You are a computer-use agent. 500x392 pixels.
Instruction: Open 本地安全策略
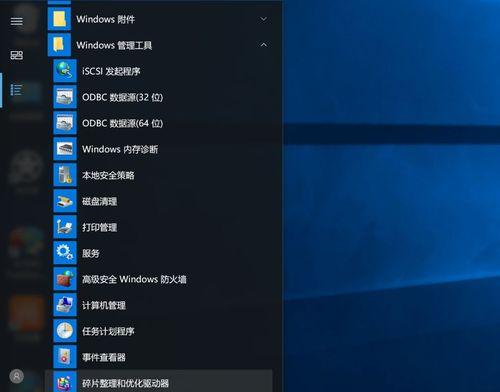coord(108,175)
